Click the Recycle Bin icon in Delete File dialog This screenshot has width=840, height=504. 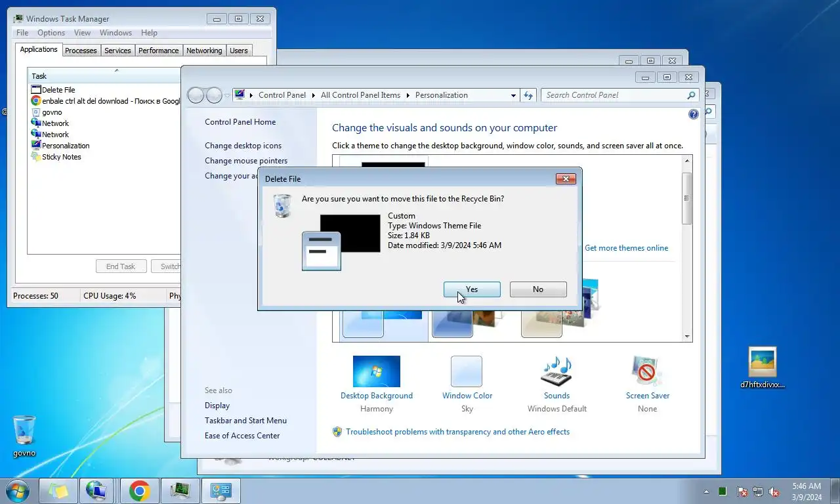(282, 205)
